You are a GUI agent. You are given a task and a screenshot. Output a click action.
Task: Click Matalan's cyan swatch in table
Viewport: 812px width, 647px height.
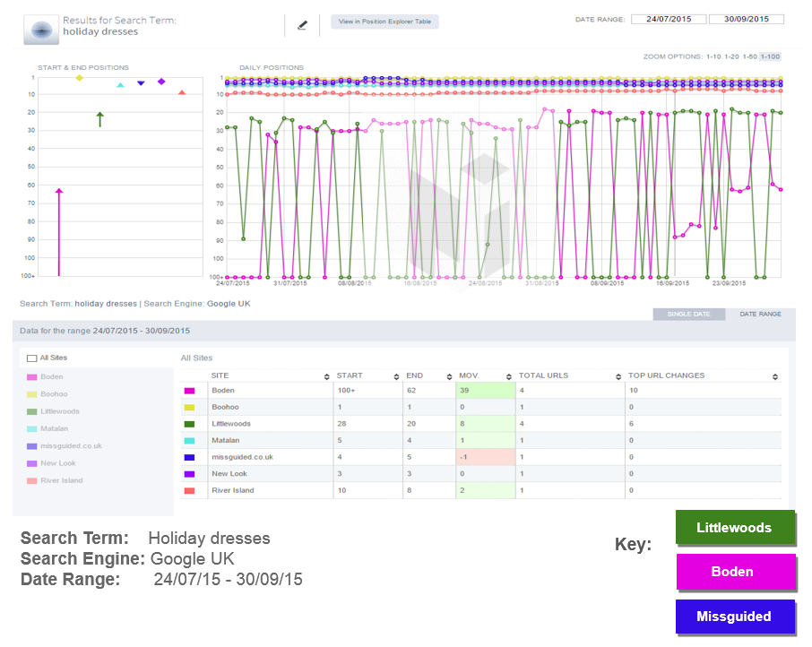(189, 441)
